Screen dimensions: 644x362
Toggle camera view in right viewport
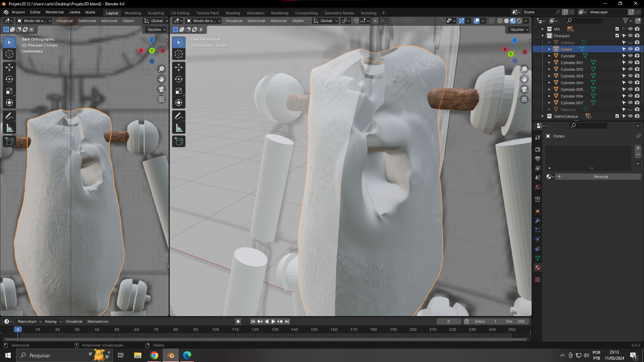(x=524, y=89)
